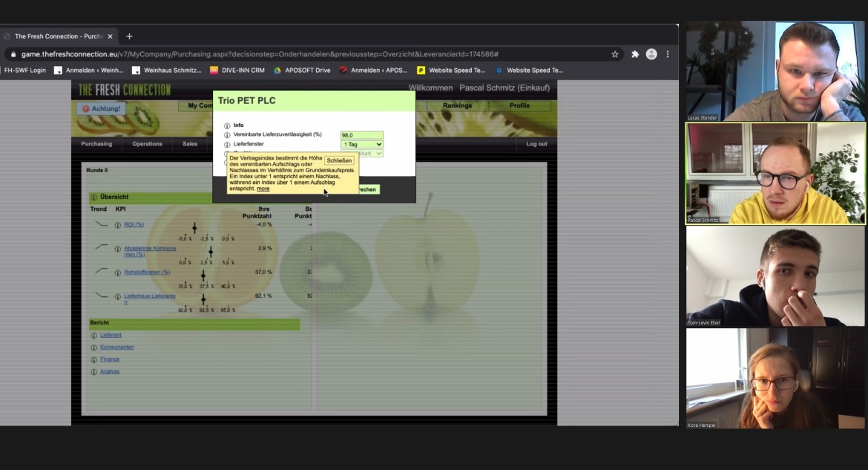This screenshot has width=868, height=470.
Task: Open the Finance report link
Action: click(110, 359)
